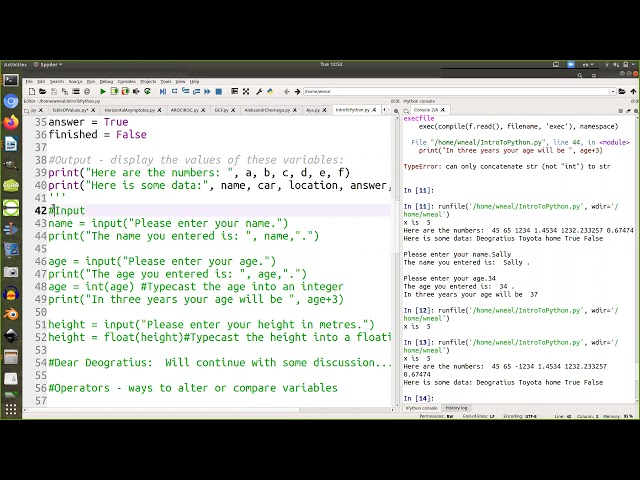Close Console 2/A tab
Screen dimensions: 640x480
click(x=442, y=110)
